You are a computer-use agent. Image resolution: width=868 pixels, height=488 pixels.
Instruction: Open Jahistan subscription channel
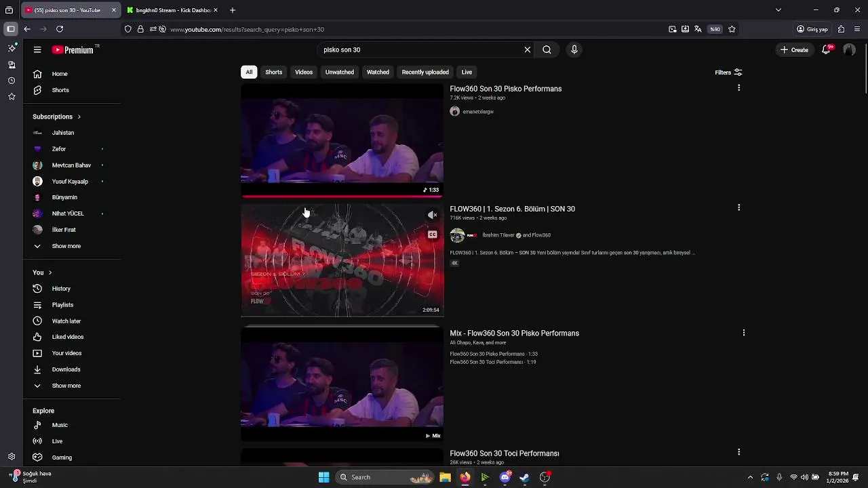pos(63,133)
